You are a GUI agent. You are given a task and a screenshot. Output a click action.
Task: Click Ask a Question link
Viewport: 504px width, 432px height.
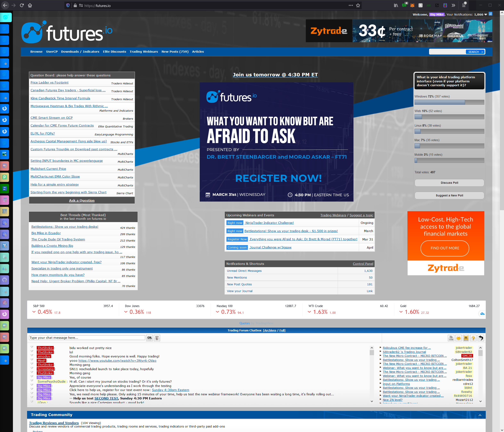pyautogui.click(x=82, y=201)
